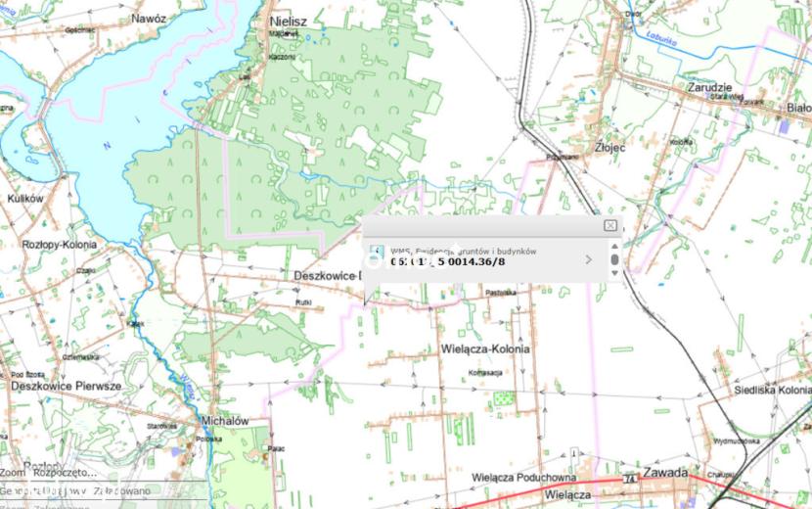Click the 'Ewidencja gruntów i budynków' layer text

tap(475, 252)
